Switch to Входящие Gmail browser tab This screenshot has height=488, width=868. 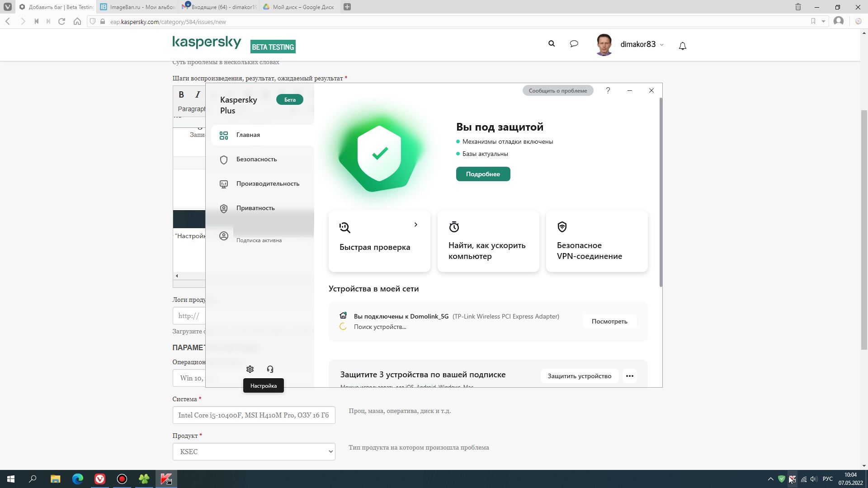click(219, 7)
